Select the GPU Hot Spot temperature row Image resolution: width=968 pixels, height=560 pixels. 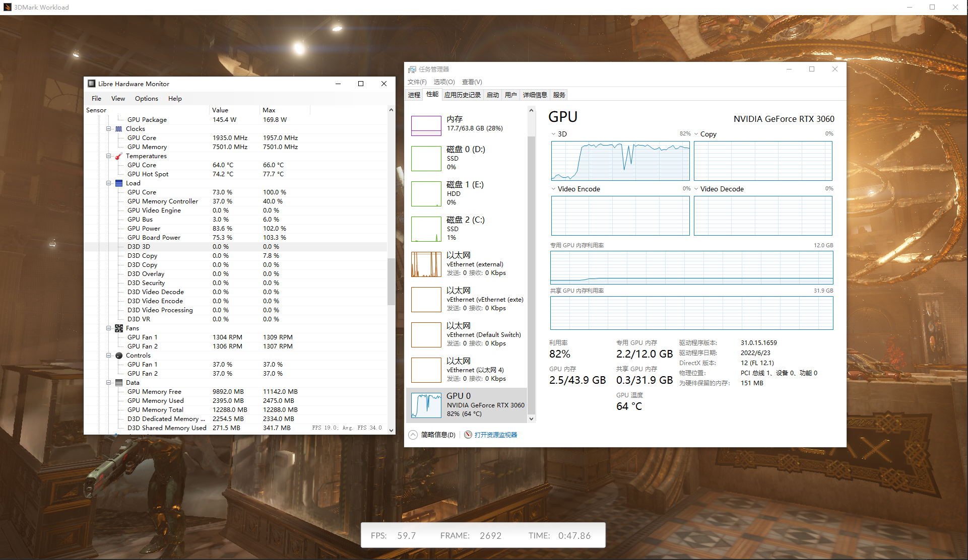pyautogui.click(x=235, y=174)
